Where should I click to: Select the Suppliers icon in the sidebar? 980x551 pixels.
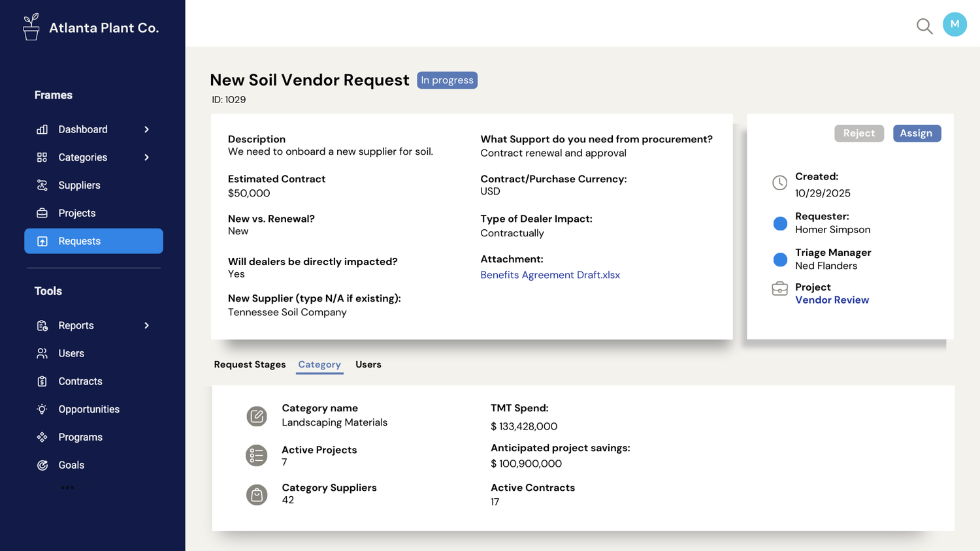42,185
